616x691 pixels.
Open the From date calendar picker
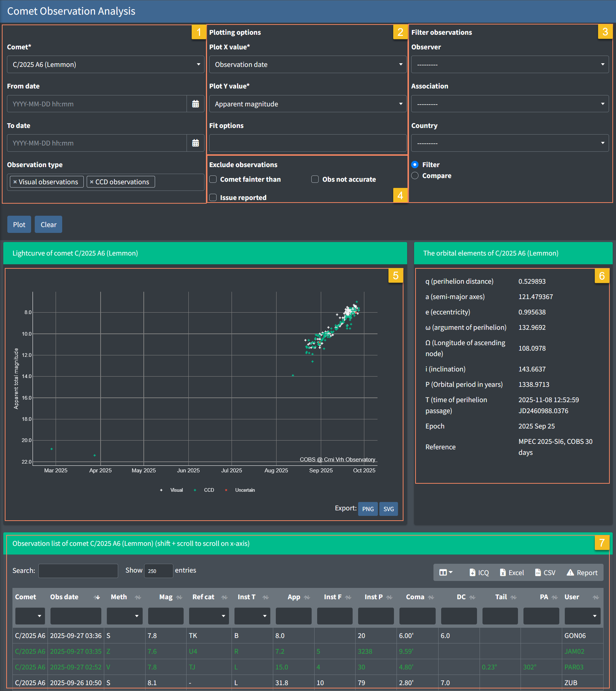click(x=195, y=104)
